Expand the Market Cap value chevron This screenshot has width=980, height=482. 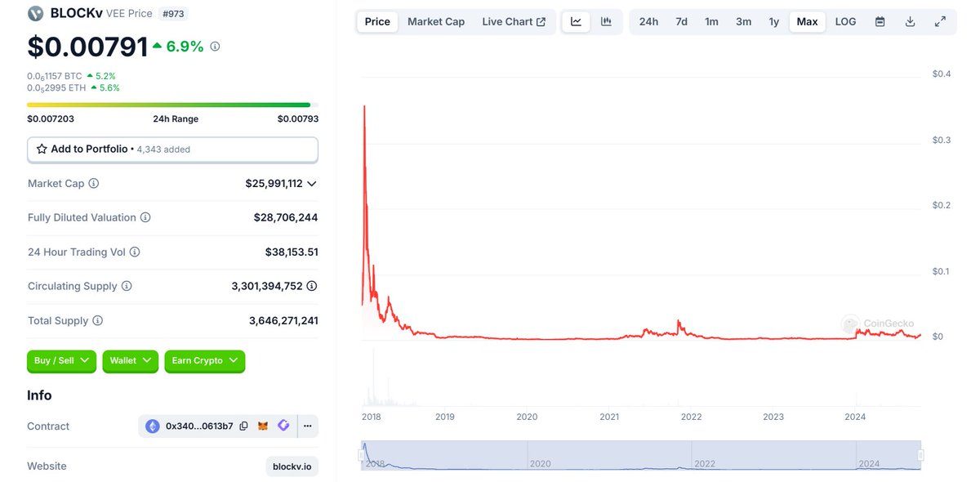[311, 184]
